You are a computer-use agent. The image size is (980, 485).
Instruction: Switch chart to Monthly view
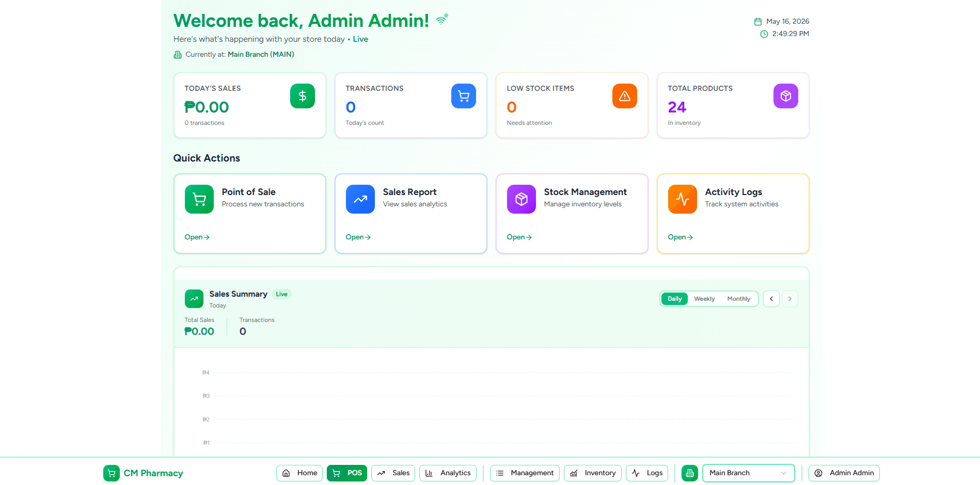pyautogui.click(x=738, y=299)
